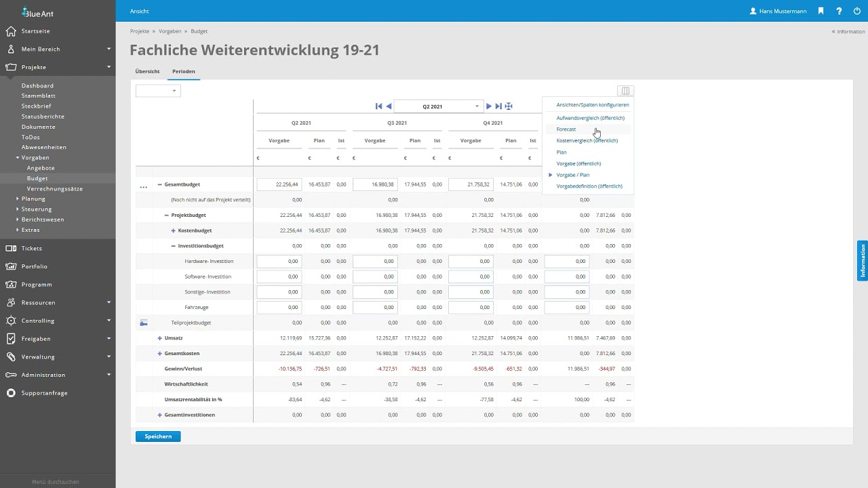This screenshot has width=868, height=488.
Task: Collapse the Investitionsbudget row
Action: tap(174, 246)
